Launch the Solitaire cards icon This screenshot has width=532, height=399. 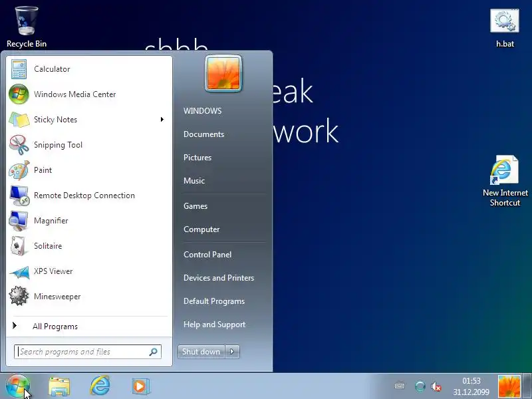coord(19,246)
